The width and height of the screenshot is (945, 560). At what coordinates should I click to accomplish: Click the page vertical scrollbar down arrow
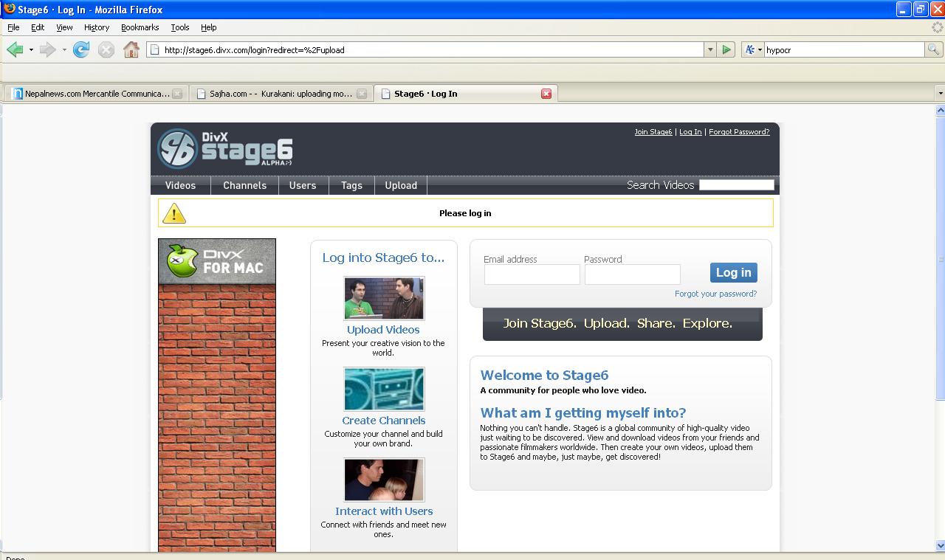coord(940,545)
